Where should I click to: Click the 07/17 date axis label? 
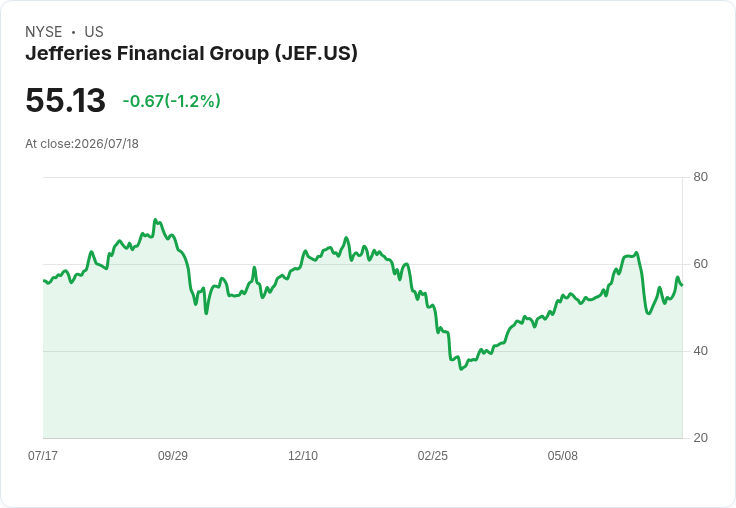tap(43, 455)
